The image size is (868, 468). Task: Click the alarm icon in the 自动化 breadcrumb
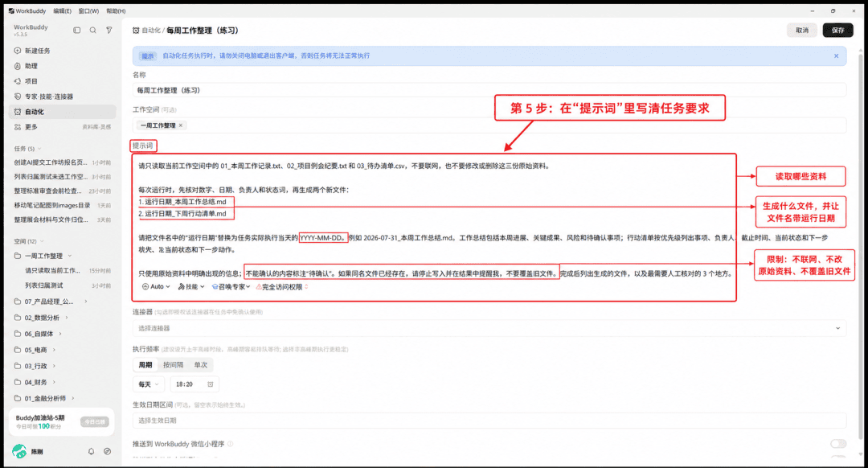tap(136, 31)
